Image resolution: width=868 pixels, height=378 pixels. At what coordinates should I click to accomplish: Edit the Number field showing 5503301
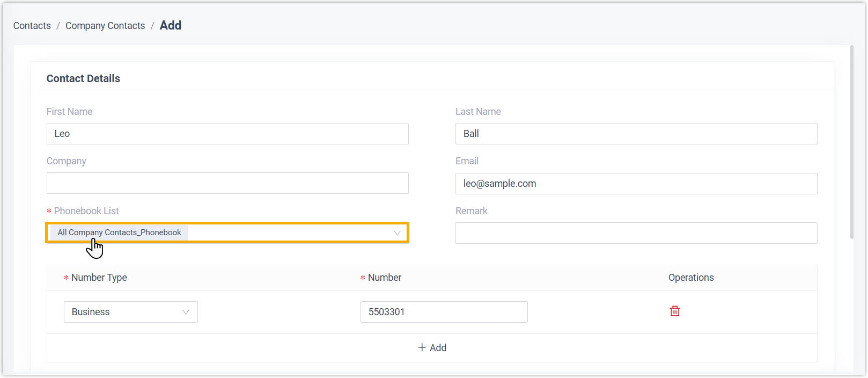coord(444,312)
